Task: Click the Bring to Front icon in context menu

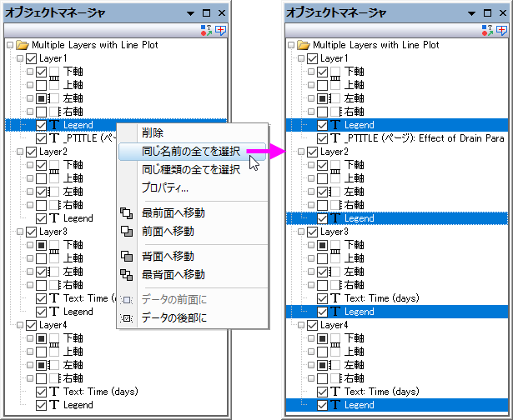Action: 126,213
